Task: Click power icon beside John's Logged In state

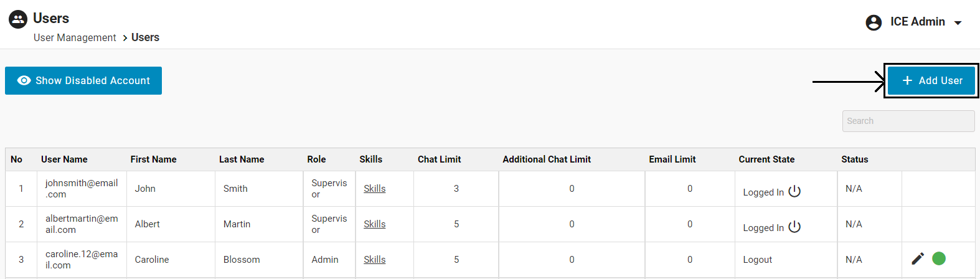Action: pyautogui.click(x=794, y=191)
